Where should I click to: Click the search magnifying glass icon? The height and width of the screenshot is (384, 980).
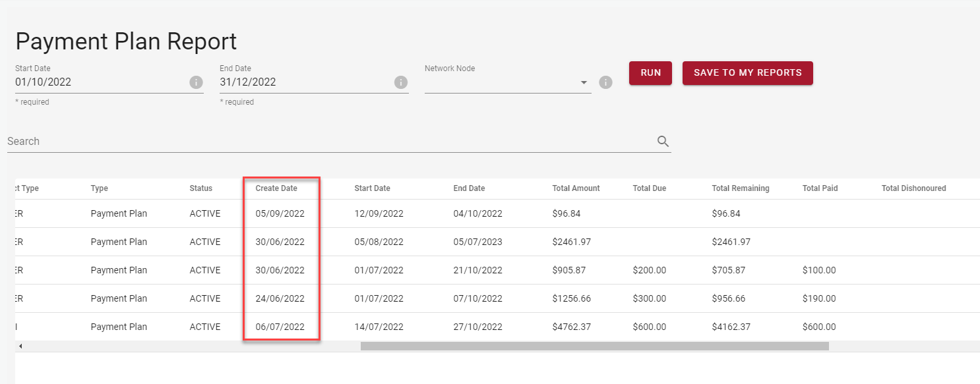pos(663,141)
